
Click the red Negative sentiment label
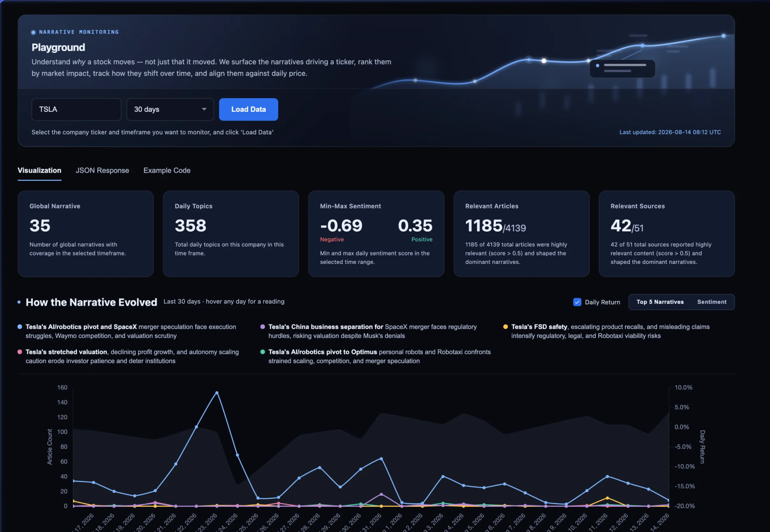[x=332, y=239]
